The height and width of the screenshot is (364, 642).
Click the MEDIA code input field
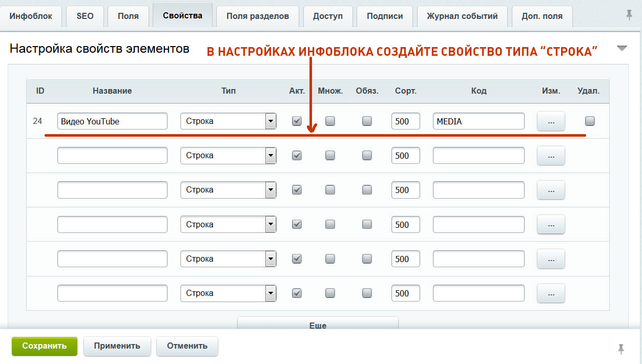(x=479, y=121)
